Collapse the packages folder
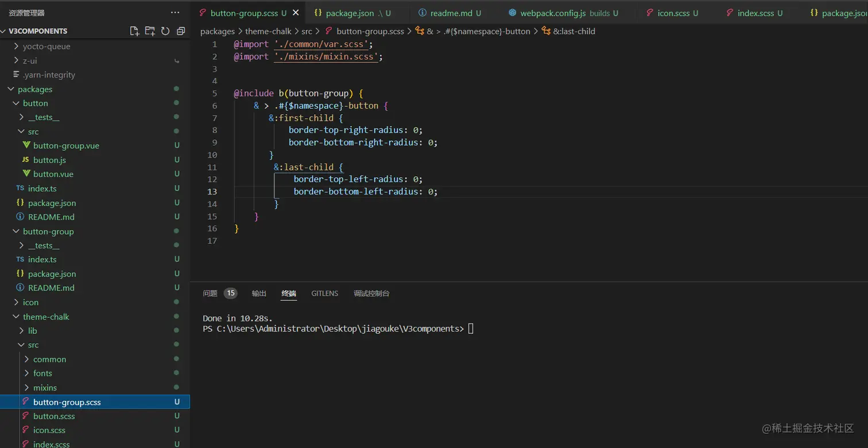Image resolution: width=868 pixels, height=448 pixels. coord(34,89)
